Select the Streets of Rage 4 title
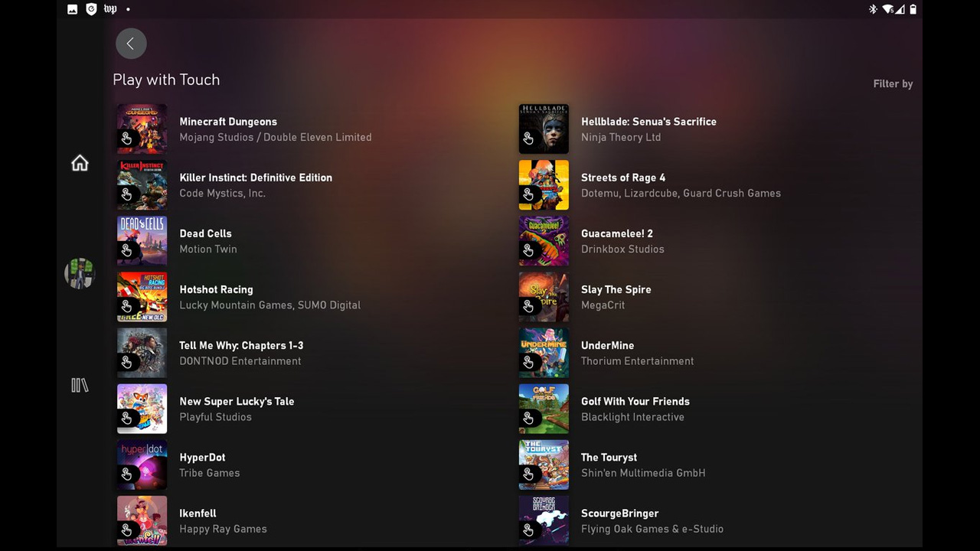This screenshot has width=980, height=551. [x=623, y=178]
